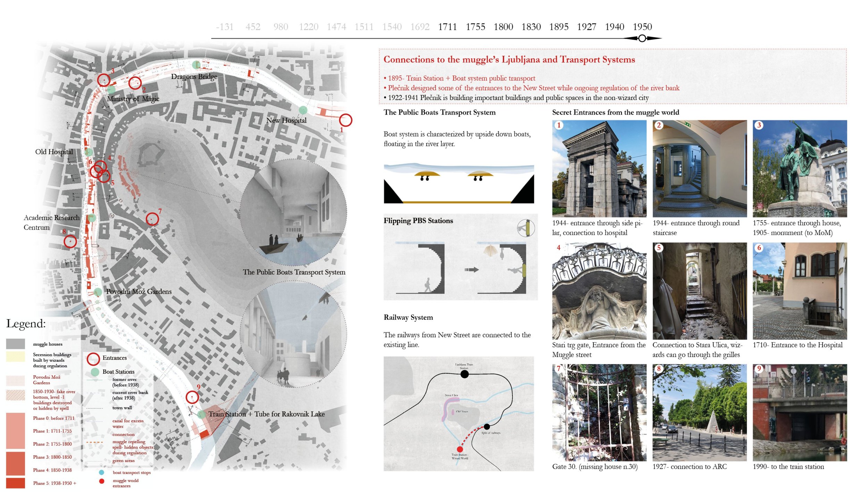
Task: Open photo 3 of the monument statue
Action: (x=800, y=168)
